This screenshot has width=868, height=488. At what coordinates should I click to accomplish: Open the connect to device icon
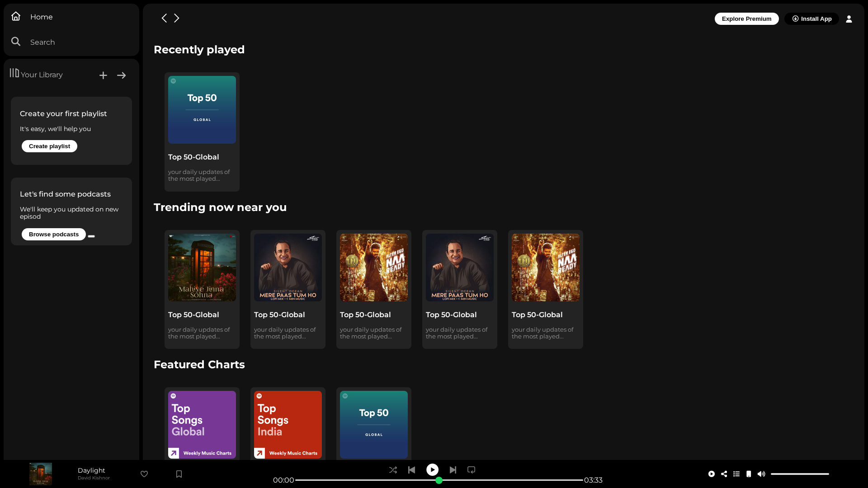point(749,474)
